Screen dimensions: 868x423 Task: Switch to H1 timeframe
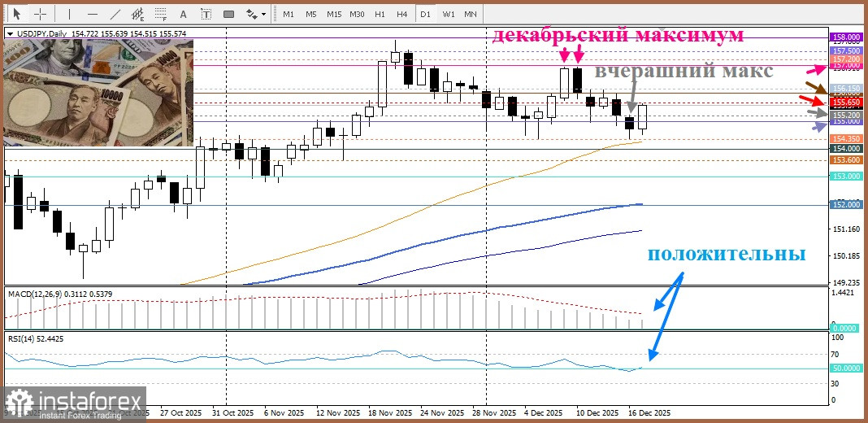click(380, 14)
